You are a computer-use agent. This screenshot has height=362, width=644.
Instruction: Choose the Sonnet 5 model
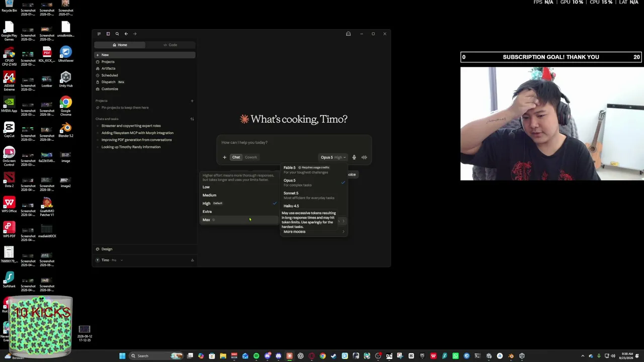click(x=314, y=195)
